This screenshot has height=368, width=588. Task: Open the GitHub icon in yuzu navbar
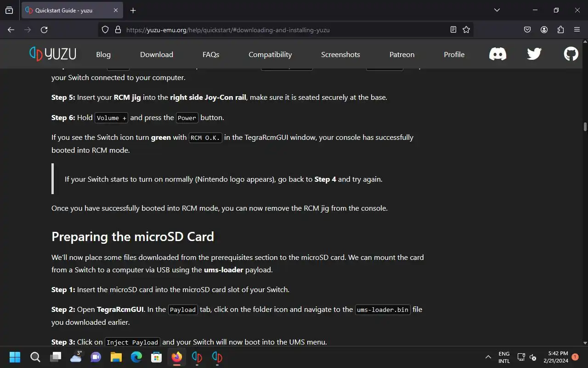tap(571, 54)
